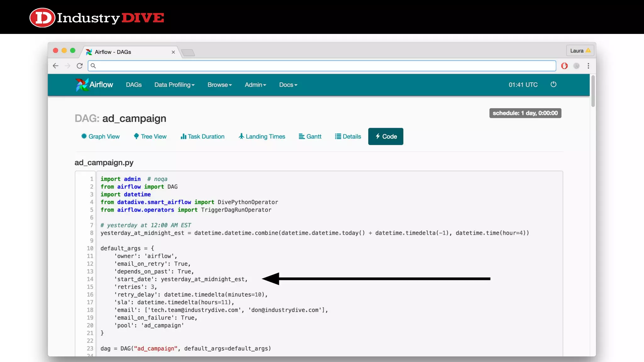Reload the page with refresh icon

tap(80, 66)
